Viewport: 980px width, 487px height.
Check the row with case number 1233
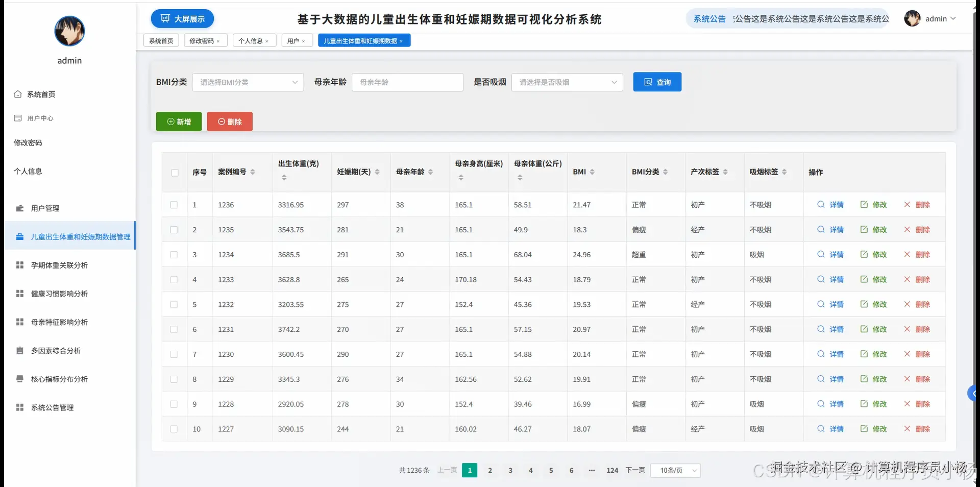(x=174, y=280)
